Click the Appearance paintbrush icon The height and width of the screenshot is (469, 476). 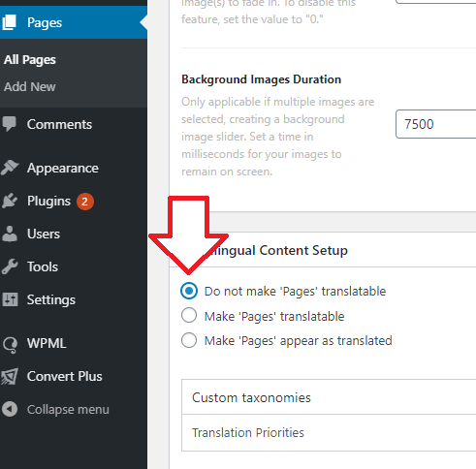10,168
